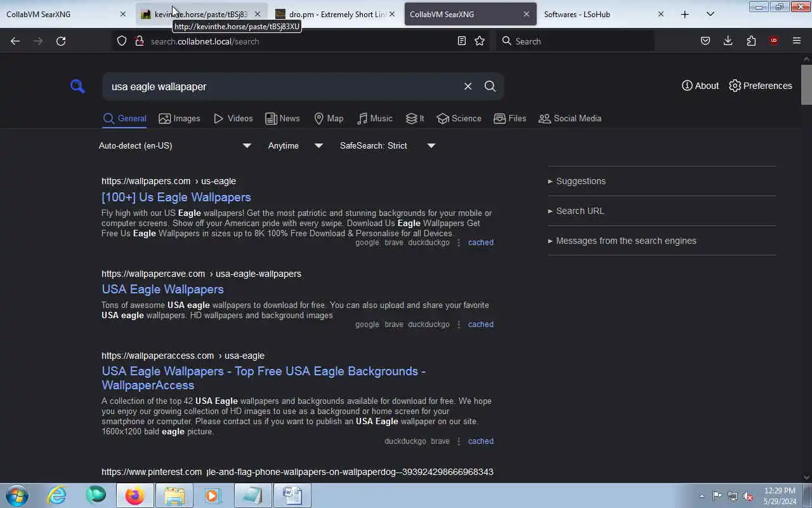
Task: Open the SafeSearch: Strict dropdown
Action: point(387,145)
